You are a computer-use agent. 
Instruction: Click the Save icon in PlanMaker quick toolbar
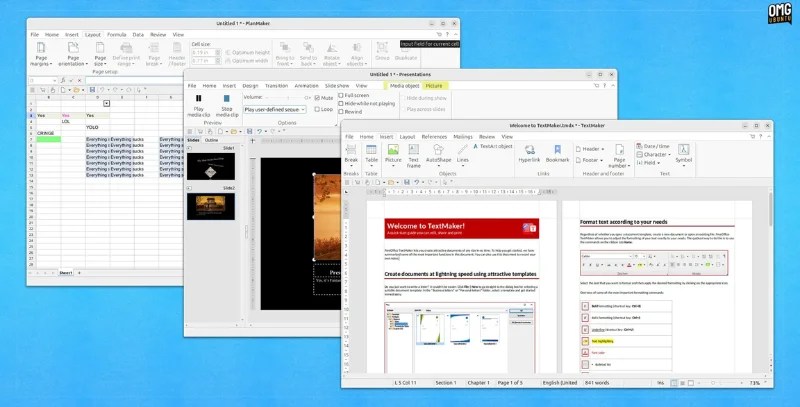[x=92, y=90]
